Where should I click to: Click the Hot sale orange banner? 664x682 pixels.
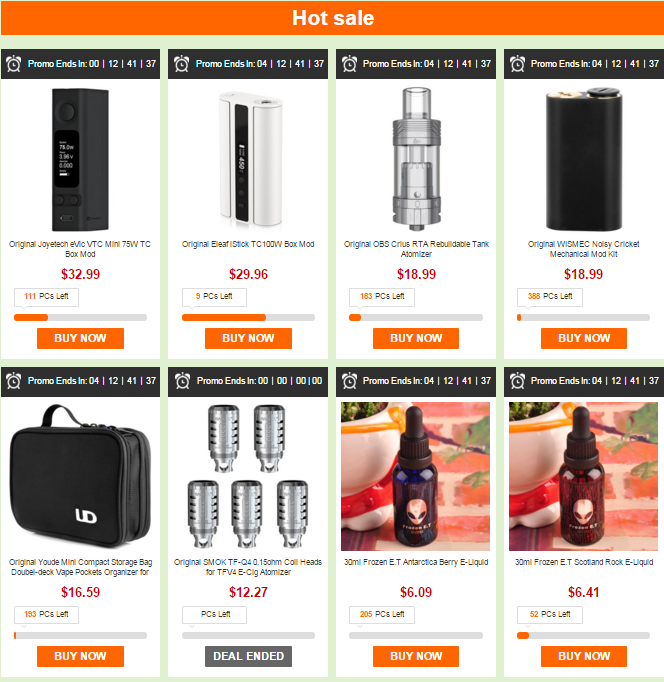pos(332,18)
